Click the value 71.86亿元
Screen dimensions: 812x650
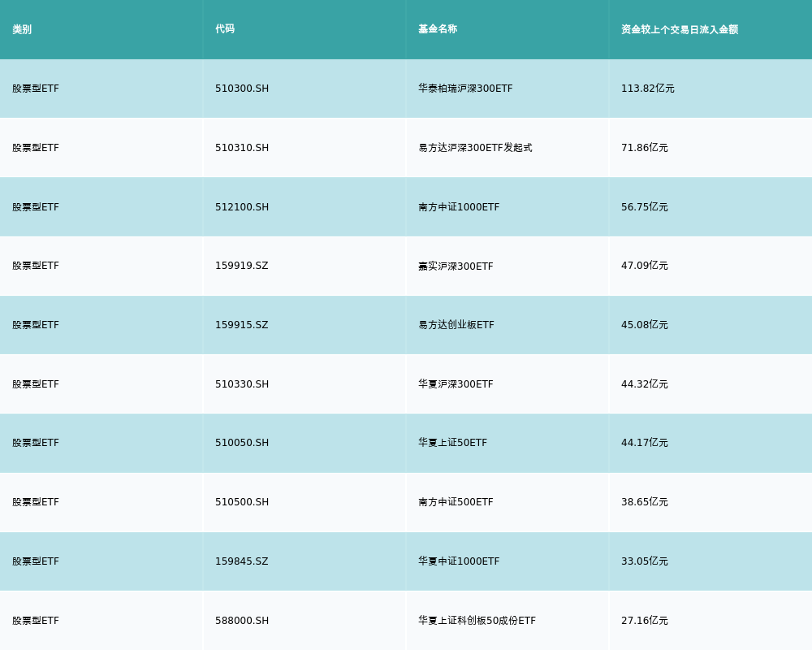point(644,148)
